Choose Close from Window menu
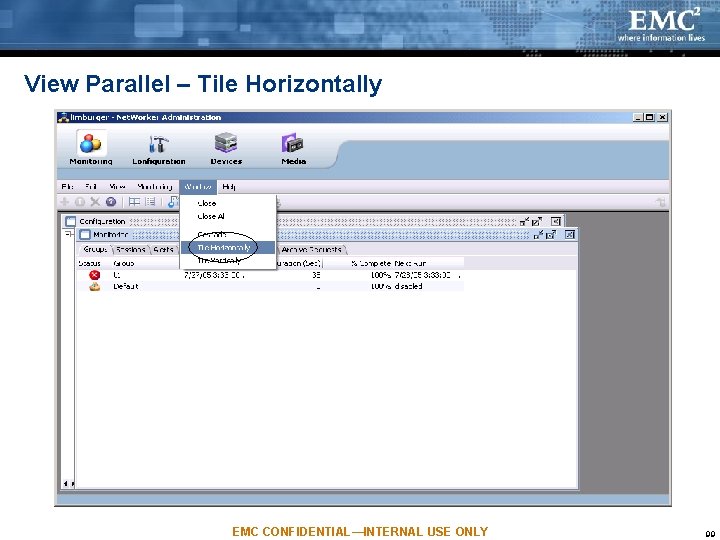 point(207,203)
